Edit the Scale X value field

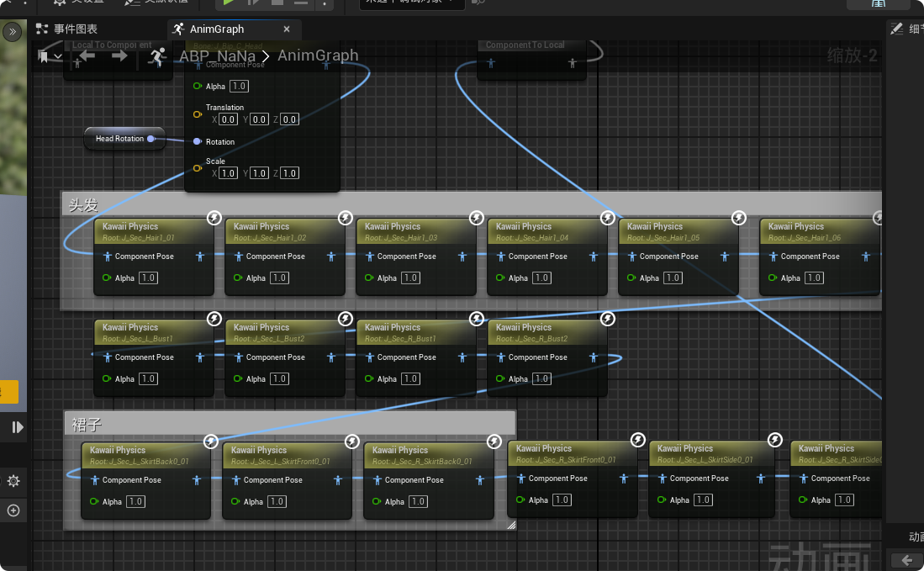228,173
